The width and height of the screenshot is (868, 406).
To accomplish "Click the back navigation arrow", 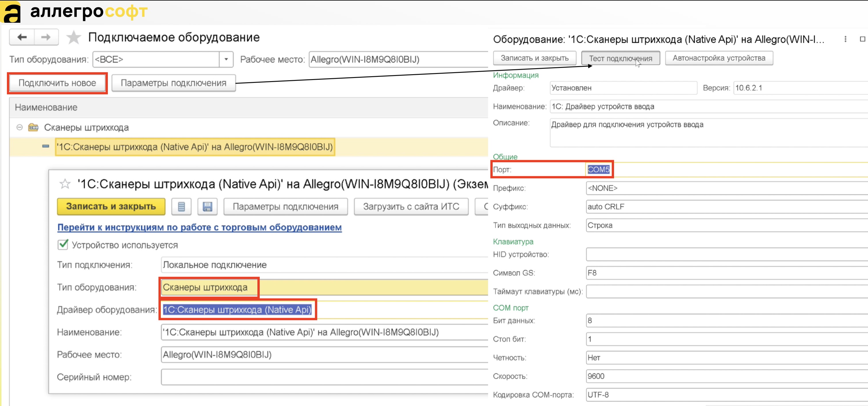I will point(22,37).
